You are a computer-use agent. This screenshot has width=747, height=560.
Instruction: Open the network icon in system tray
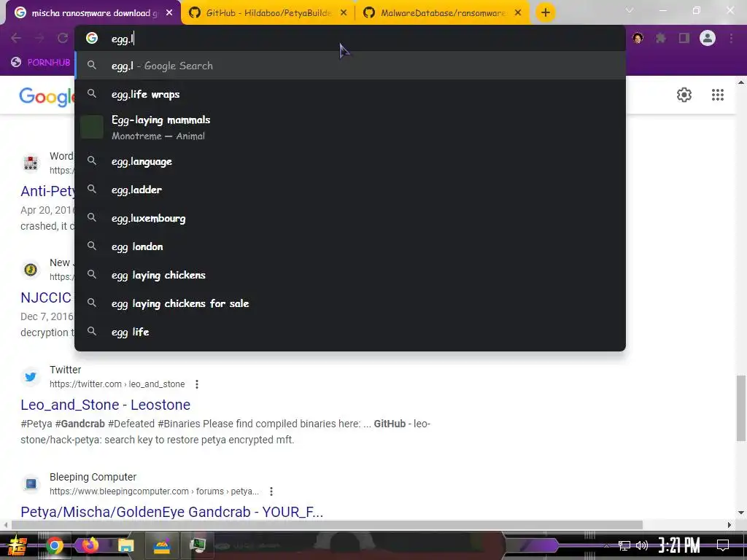click(x=624, y=545)
